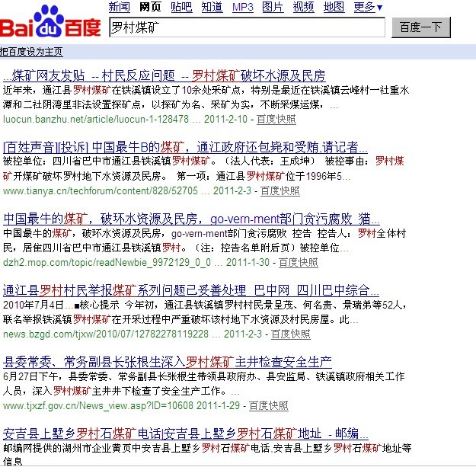The image size is (476, 467).
Task: Expand the 更多 dropdown menu
Action: 368,7
